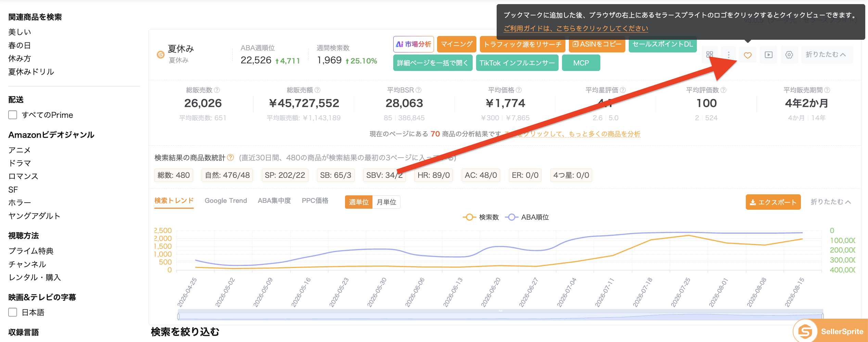
Task: Click the ASINをコピー button
Action: pyautogui.click(x=597, y=44)
